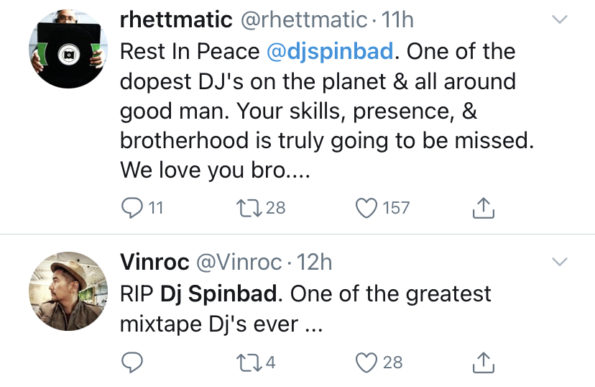Screen dimensions: 595x387
Task: Retweet rhettmatic's tweet with 28 retweets
Action: (249, 208)
